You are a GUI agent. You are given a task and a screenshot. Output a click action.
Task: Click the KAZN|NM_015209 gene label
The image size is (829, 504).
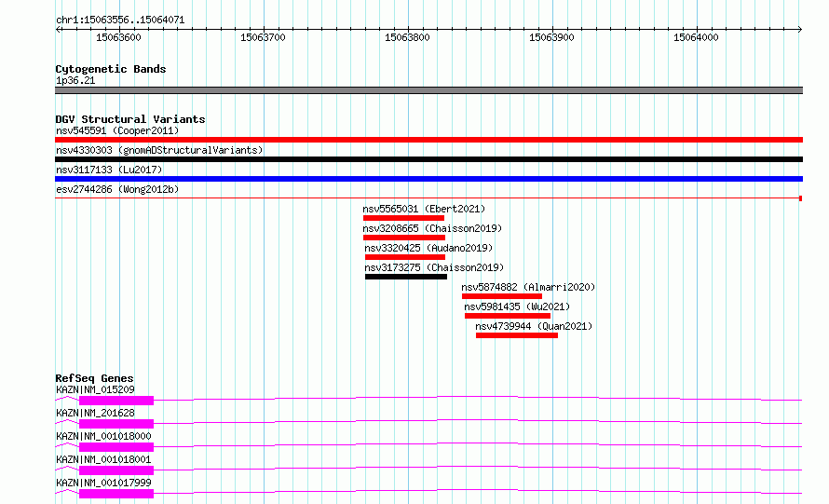pyautogui.click(x=95, y=389)
